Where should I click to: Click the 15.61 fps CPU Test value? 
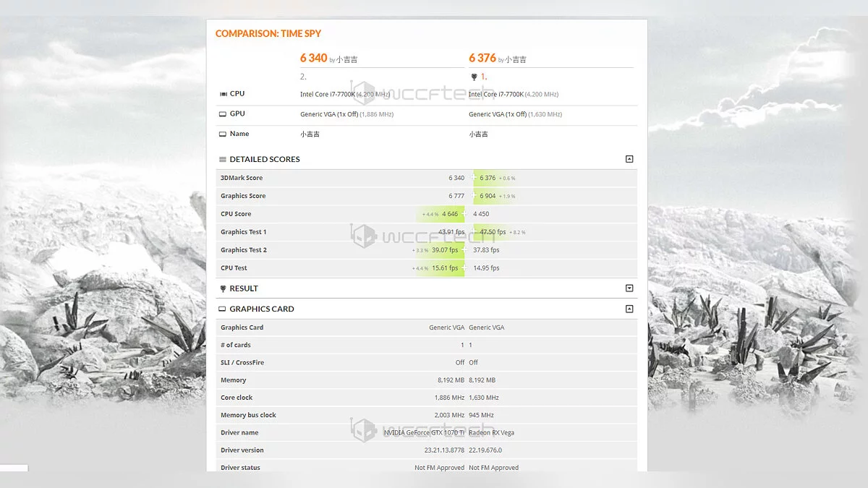coord(445,268)
